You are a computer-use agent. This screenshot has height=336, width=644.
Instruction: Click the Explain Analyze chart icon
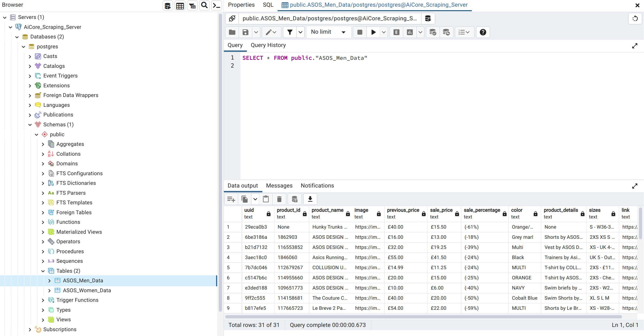click(x=410, y=32)
